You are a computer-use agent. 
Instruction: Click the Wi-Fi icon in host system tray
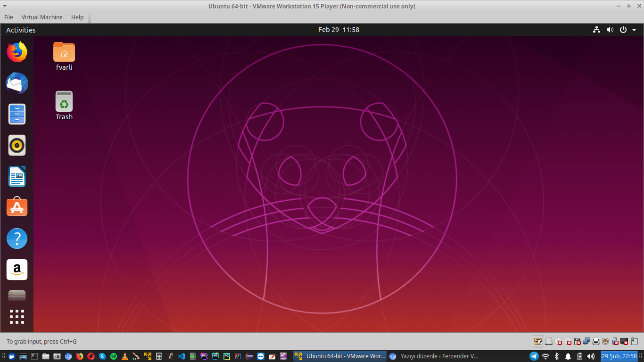[545, 356]
